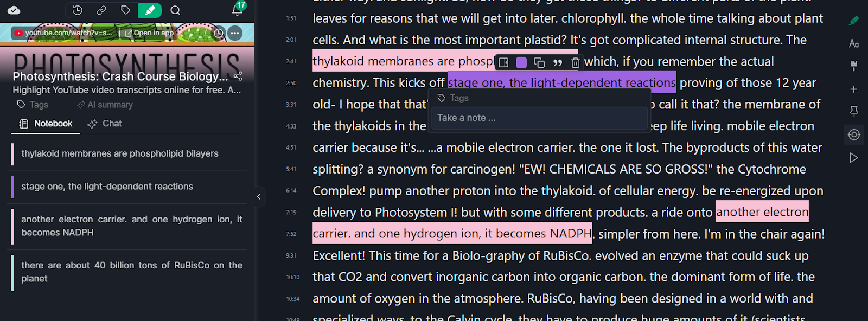Toggle the pin icon in the right sidebar
Screen dimensions: 868x321
(x=854, y=111)
